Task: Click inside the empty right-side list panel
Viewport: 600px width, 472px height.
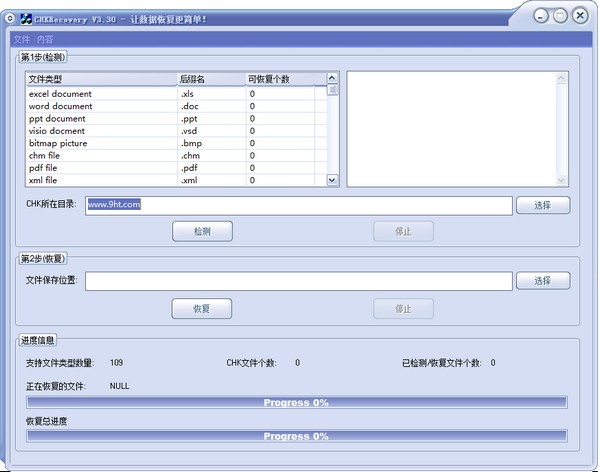Action: (452, 129)
